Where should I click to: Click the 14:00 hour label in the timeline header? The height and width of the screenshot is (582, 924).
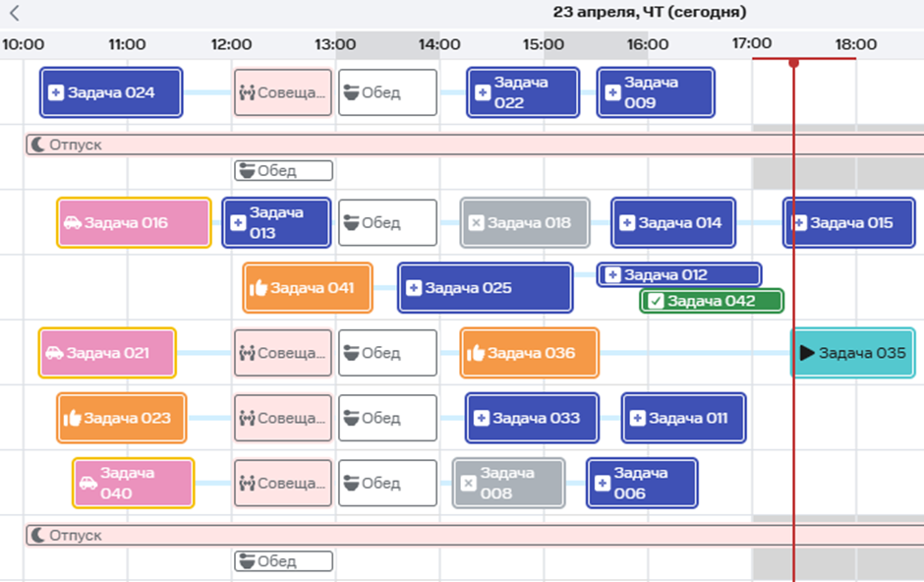pos(438,44)
